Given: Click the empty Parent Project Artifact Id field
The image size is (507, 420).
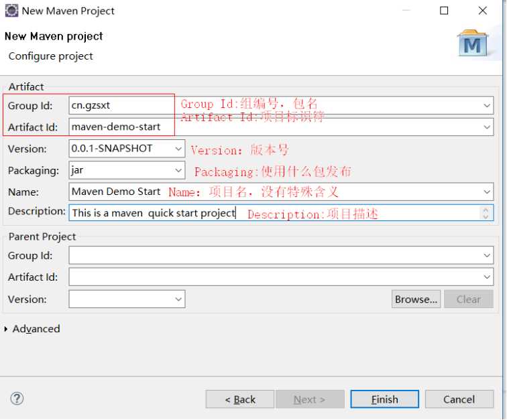Looking at the screenshot, I should point(281,277).
